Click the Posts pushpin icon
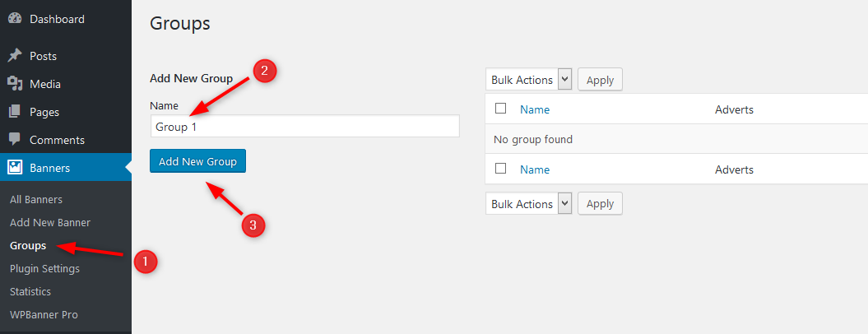Screen dimensions: 868x334 click(15, 56)
